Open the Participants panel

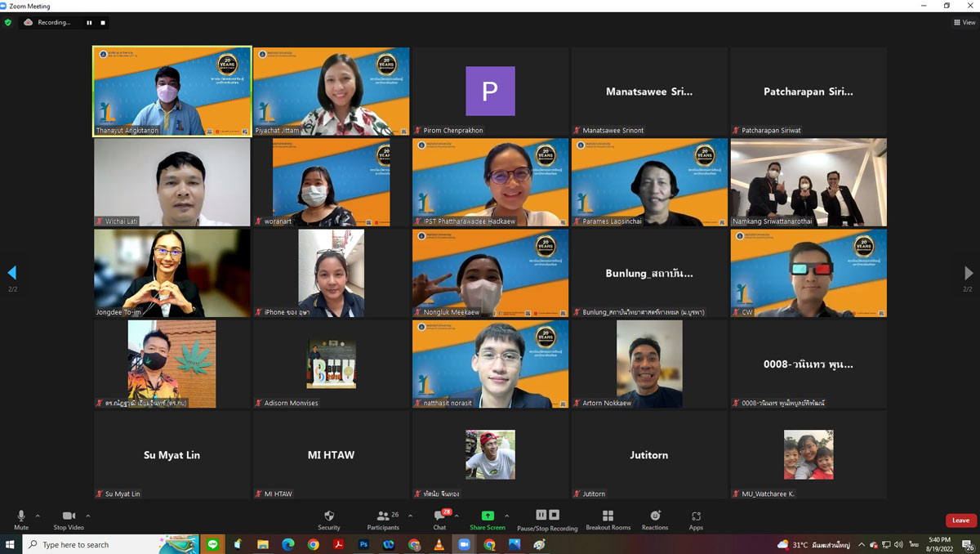[x=382, y=520]
